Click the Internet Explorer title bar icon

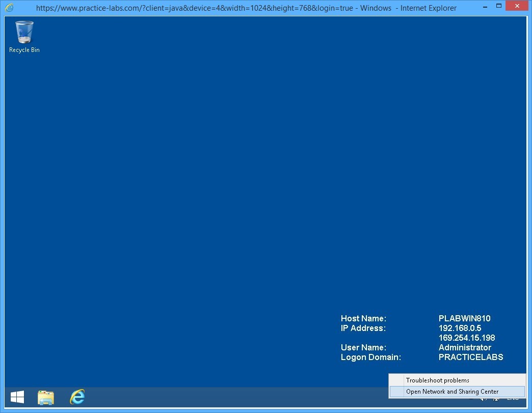coord(9,8)
